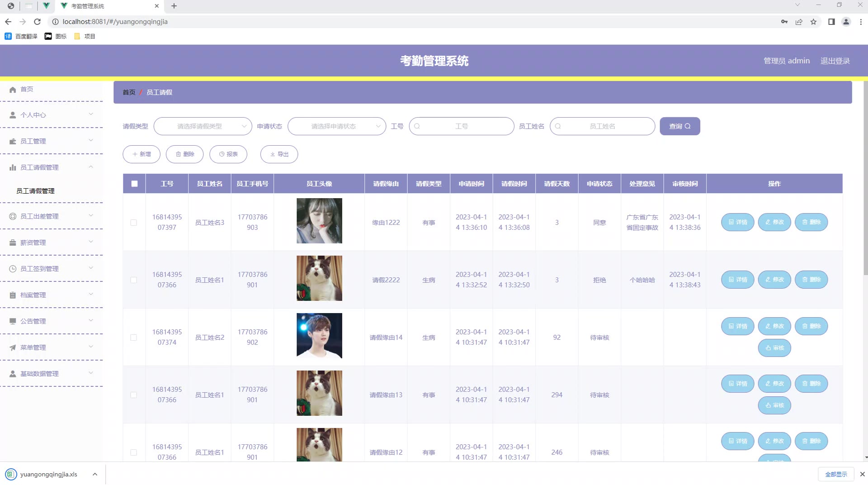Image resolution: width=868 pixels, height=485 pixels.
Task: Bookmark this page with the star icon
Action: 814,22
